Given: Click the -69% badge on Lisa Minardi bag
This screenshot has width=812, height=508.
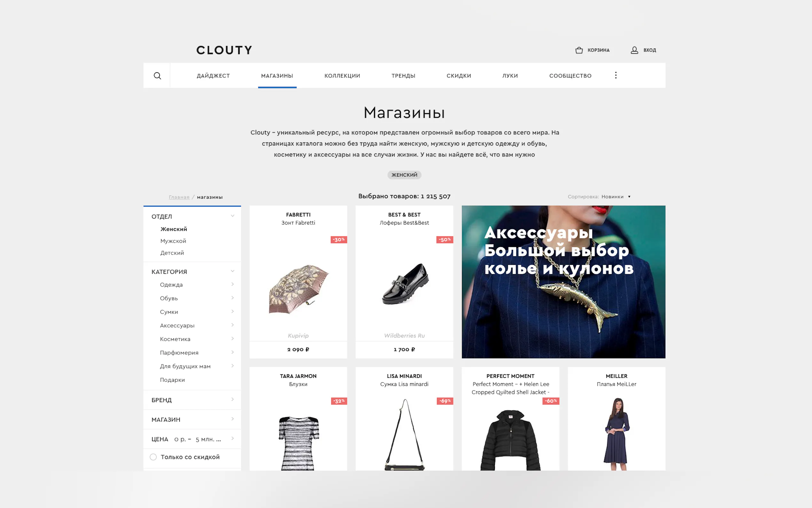Looking at the screenshot, I should [445, 401].
